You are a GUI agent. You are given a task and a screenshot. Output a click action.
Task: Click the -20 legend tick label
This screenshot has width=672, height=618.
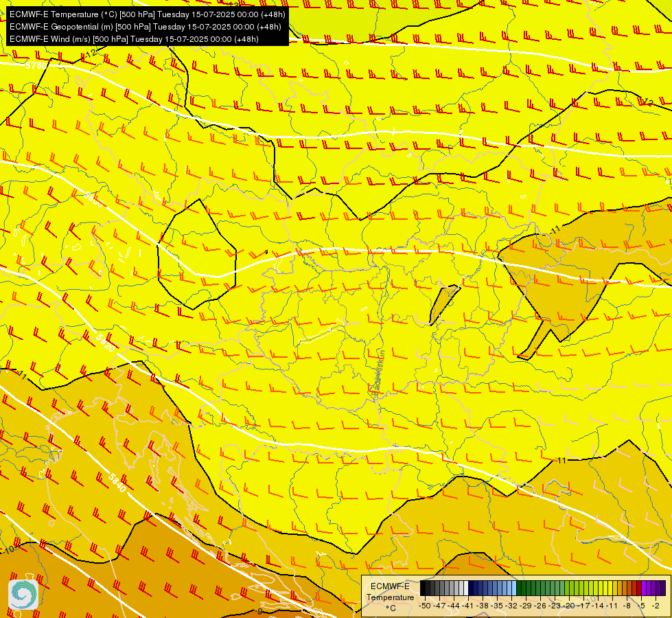pos(569,606)
